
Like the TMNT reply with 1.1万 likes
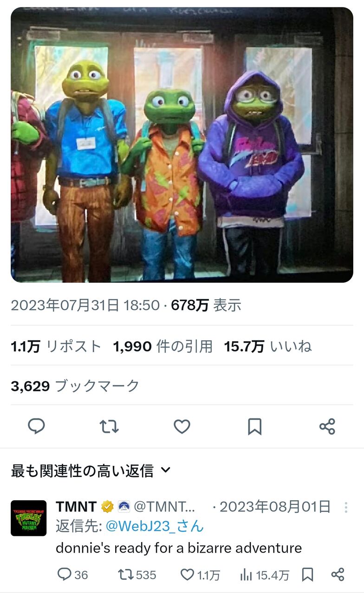point(200,575)
